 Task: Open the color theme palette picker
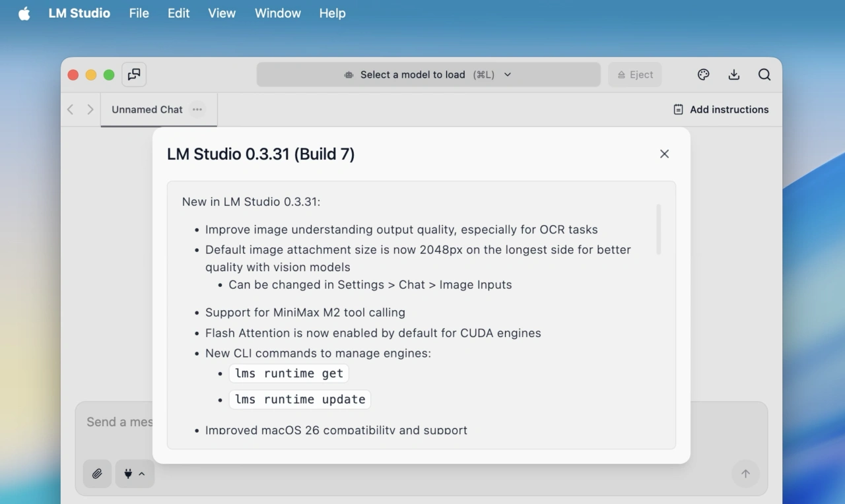point(703,75)
